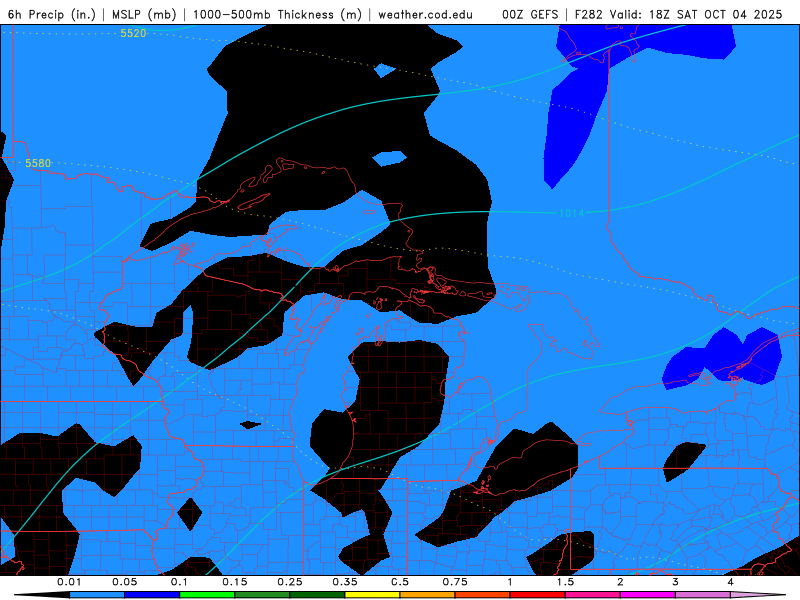Select the light orange 0.5–0.75 legend swatch
Screen dimensions: 800x600
(x=428, y=595)
